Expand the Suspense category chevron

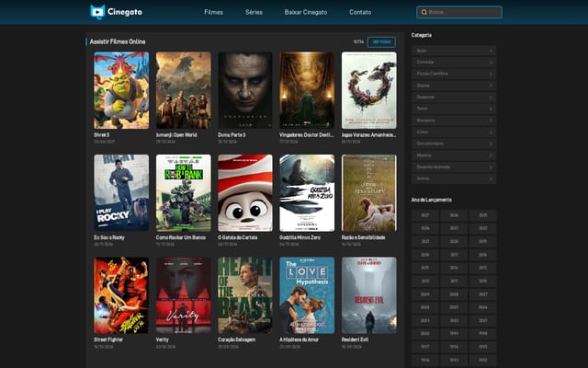coord(491,97)
